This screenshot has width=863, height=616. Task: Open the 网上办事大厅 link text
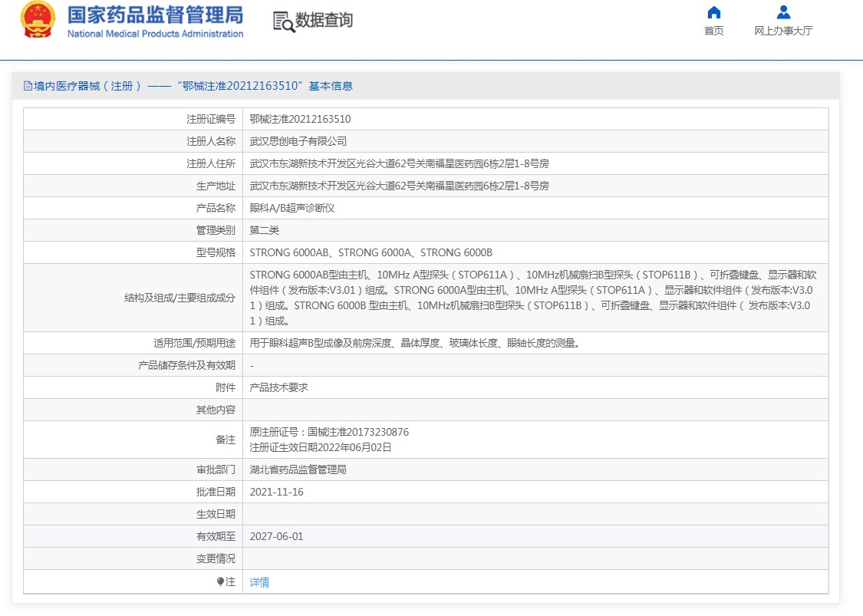(783, 31)
